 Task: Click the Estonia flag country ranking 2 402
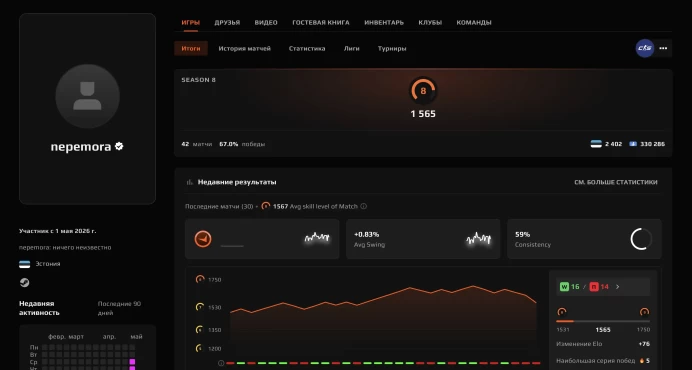click(x=606, y=144)
